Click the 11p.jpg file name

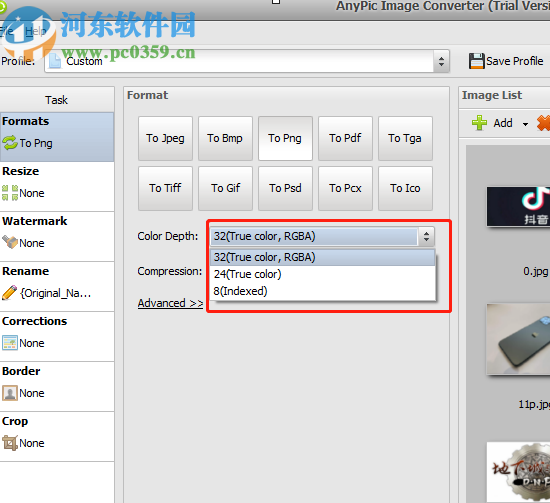(x=534, y=404)
